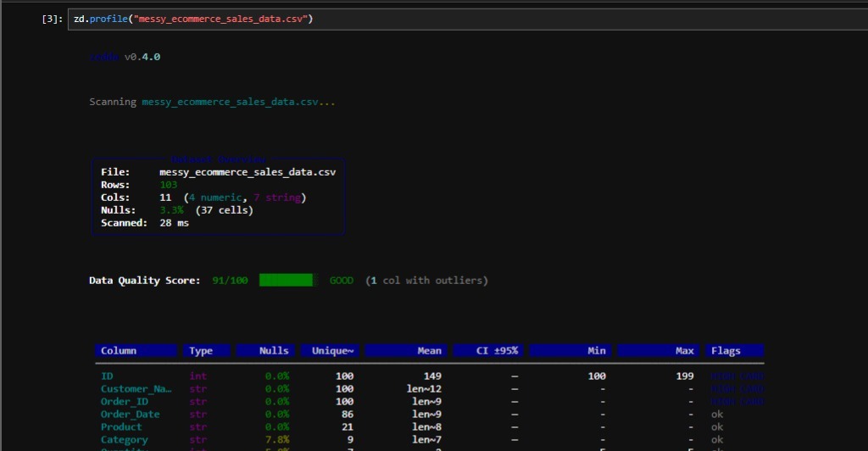
Task: Click 'len~8' in the Product row
Action: pyautogui.click(x=427, y=427)
